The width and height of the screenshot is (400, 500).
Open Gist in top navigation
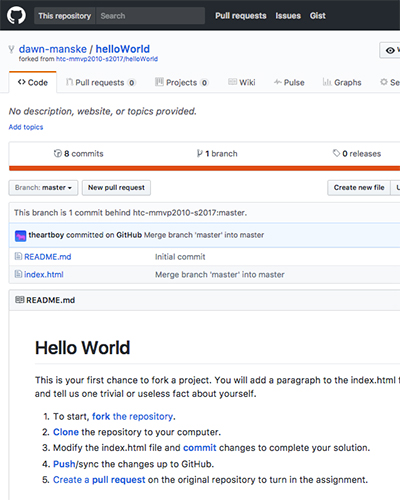(318, 16)
